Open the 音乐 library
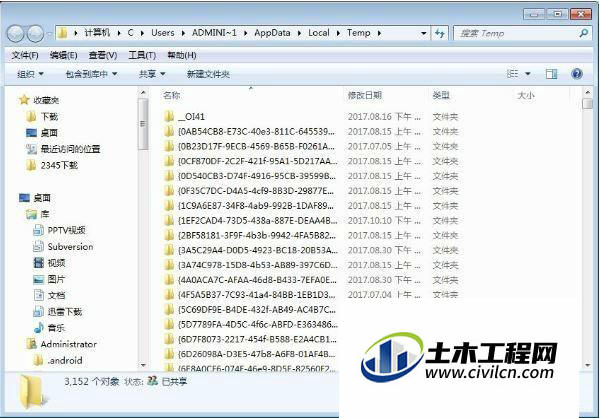 [x=56, y=328]
